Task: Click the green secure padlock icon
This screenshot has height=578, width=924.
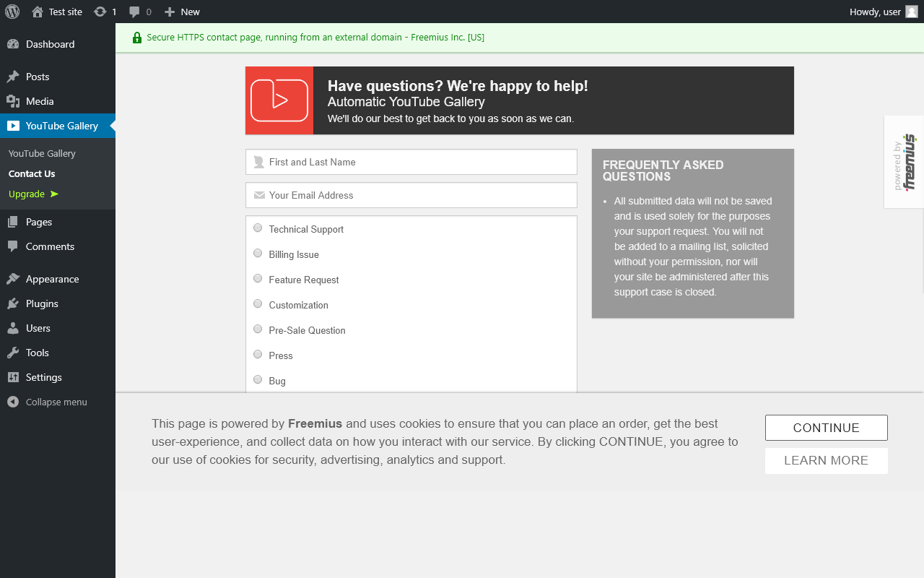Action: pyautogui.click(x=137, y=38)
